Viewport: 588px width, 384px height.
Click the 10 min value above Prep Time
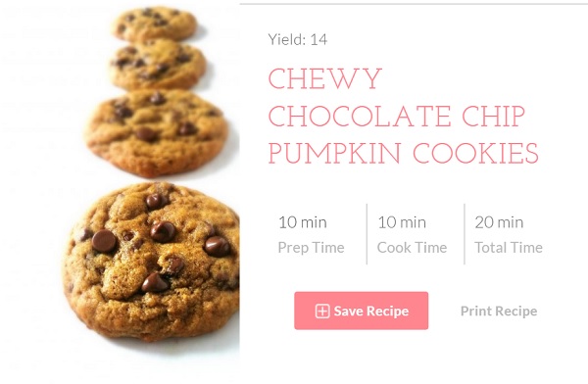click(x=303, y=222)
